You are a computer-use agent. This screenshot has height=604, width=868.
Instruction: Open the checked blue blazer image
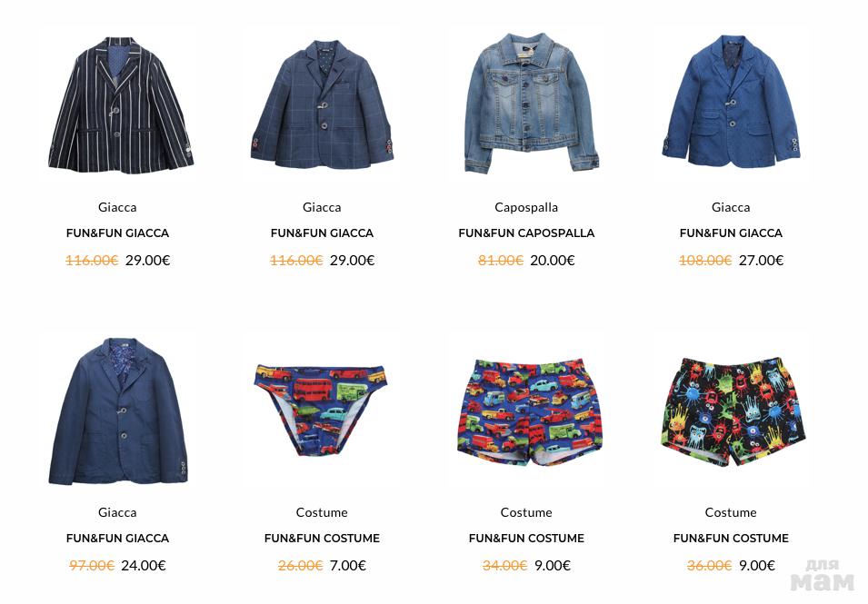pyautogui.click(x=322, y=104)
